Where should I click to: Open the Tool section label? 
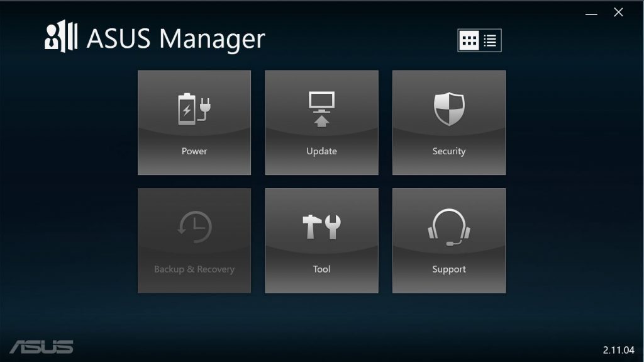tap(321, 269)
